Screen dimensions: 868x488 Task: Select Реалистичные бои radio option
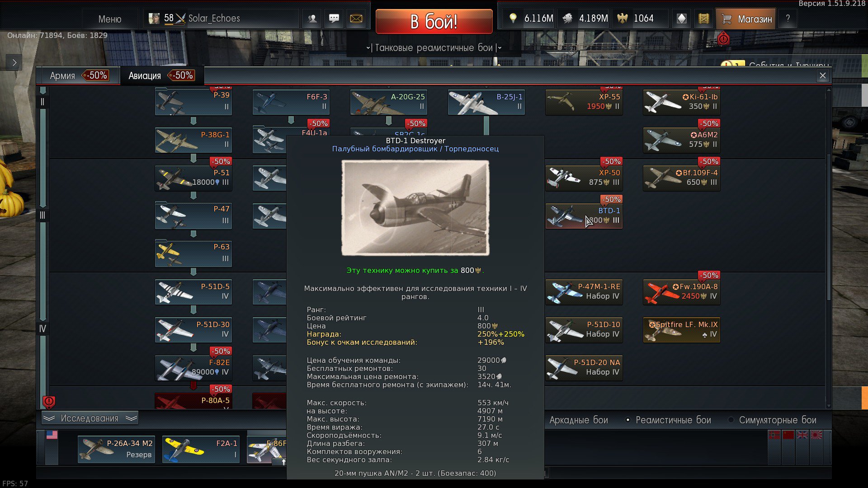click(x=668, y=420)
